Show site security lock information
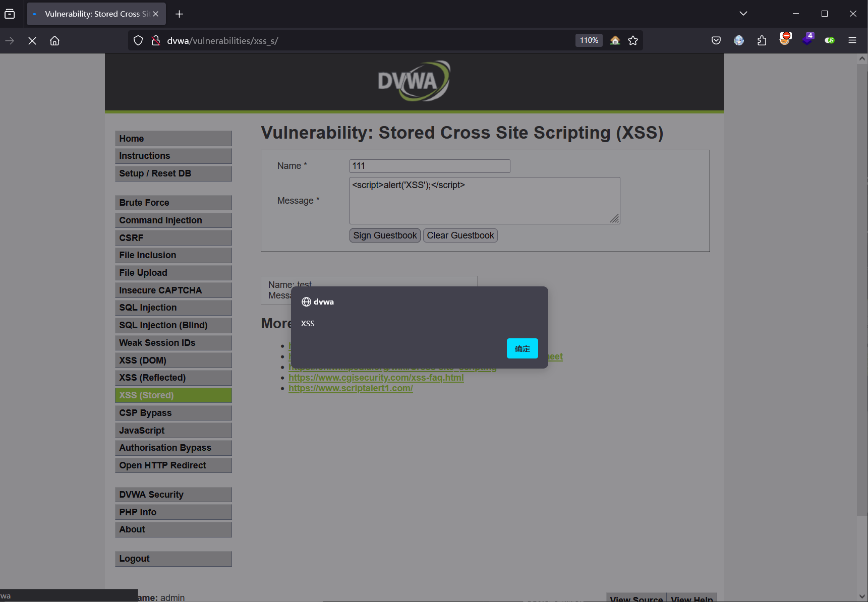The width and height of the screenshot is (868, 602). click(156, 40)
